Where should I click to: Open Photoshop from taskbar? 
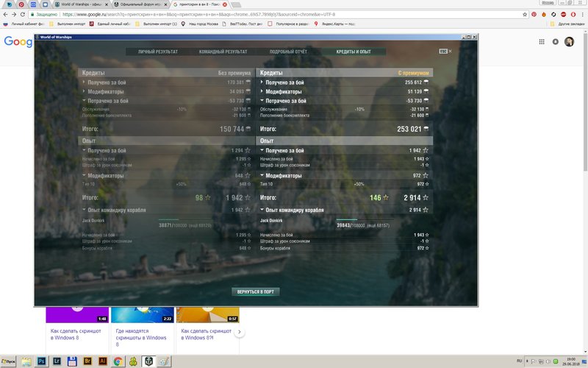pyautogui.click(x=41, y=361)
